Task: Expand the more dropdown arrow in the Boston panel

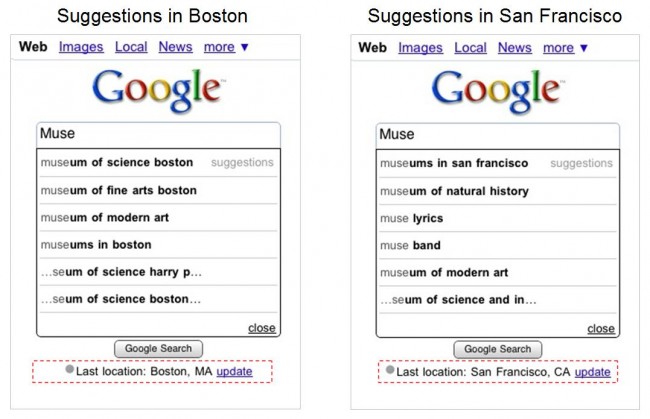Action: pos(245,47)
